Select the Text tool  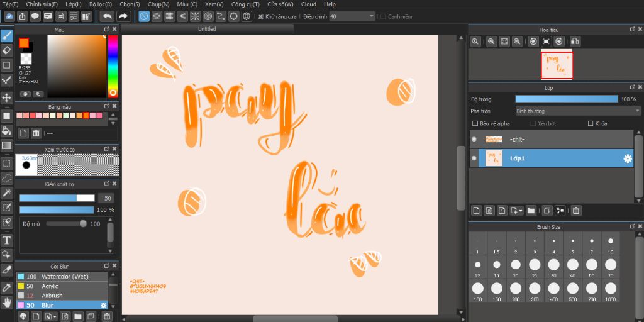point(6,240)
